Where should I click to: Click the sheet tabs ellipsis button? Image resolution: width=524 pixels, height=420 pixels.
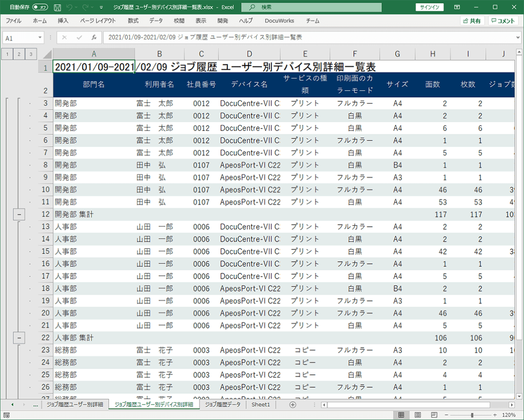click(x=35, y=405)
